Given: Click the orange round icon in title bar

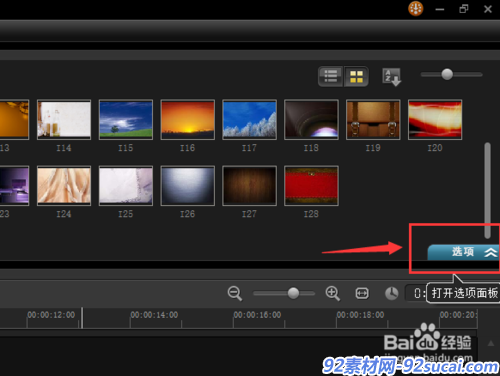Looking at the screenshot, I should pyautogui.click(x=415, y=8).
